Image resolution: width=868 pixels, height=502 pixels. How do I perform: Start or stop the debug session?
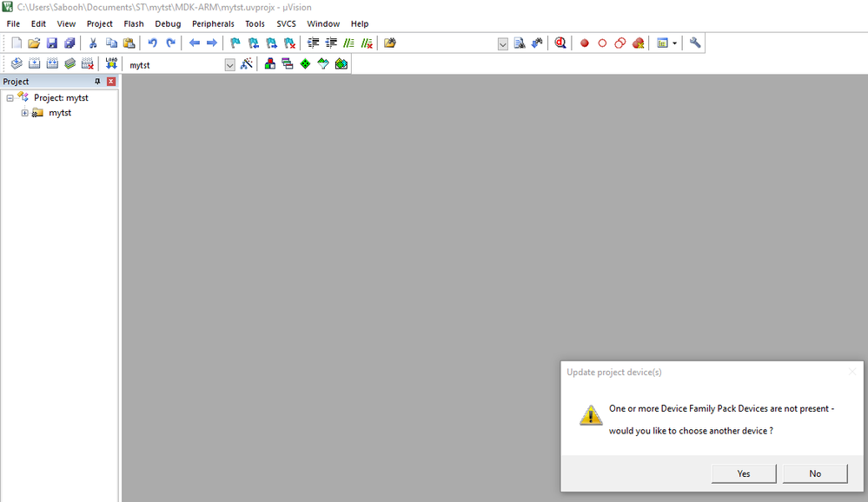click(560, 43)
